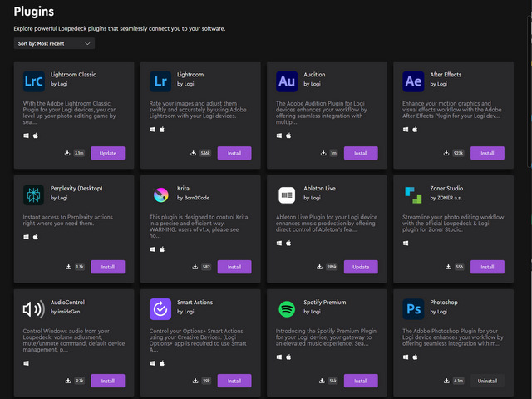532x399 pixels.
Task: Click download icon on After Effects card
Action: (x=446, y=153)
